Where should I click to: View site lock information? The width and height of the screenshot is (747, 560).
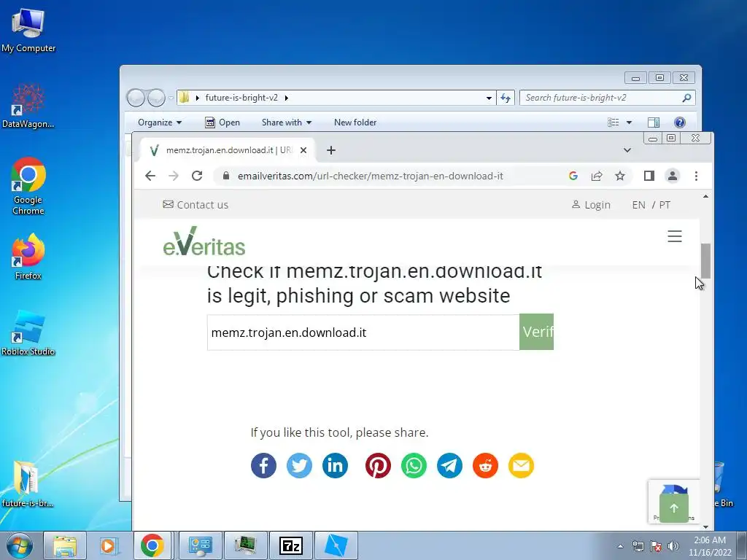tap(226, 176)
